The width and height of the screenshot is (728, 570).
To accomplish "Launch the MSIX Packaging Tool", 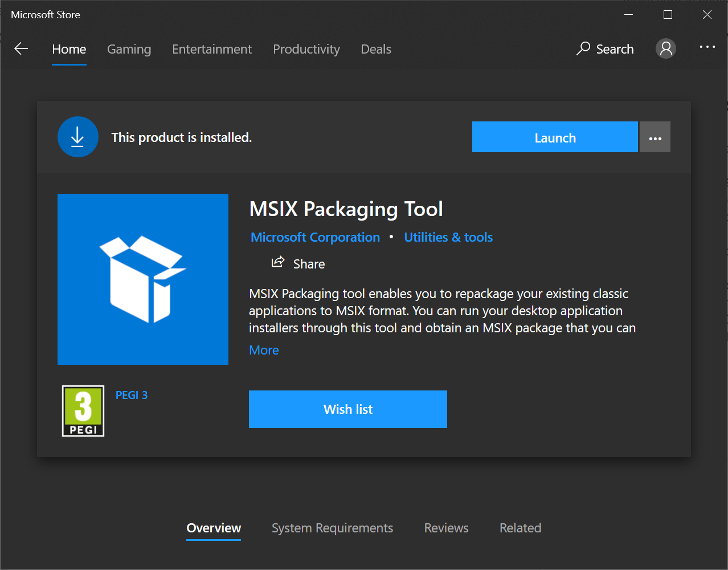I will tap(554, 137).
